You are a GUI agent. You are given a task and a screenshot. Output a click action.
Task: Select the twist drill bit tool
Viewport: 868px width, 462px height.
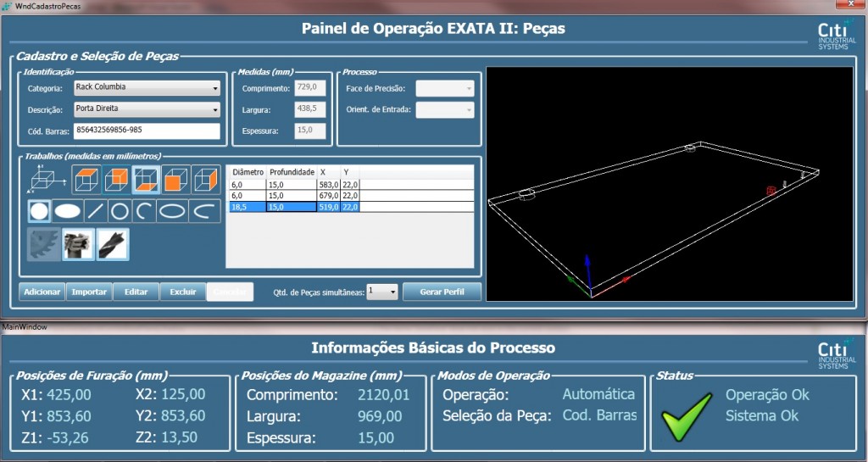[113, 244]
